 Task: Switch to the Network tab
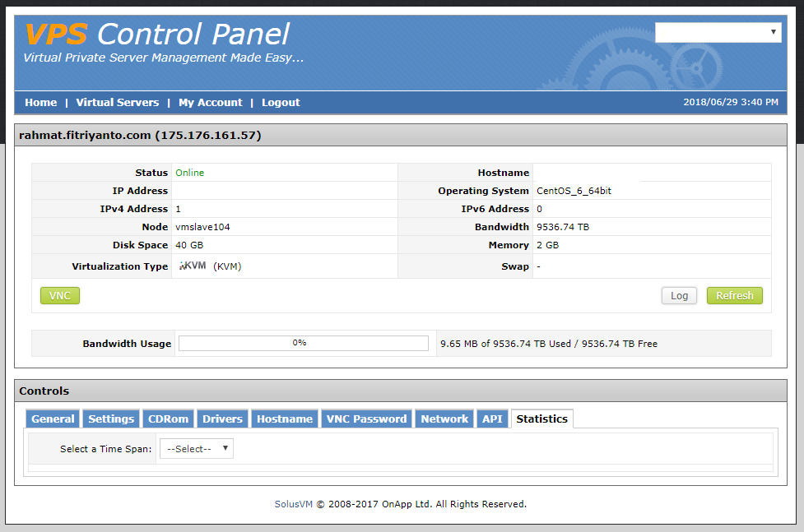pos(444,419)
